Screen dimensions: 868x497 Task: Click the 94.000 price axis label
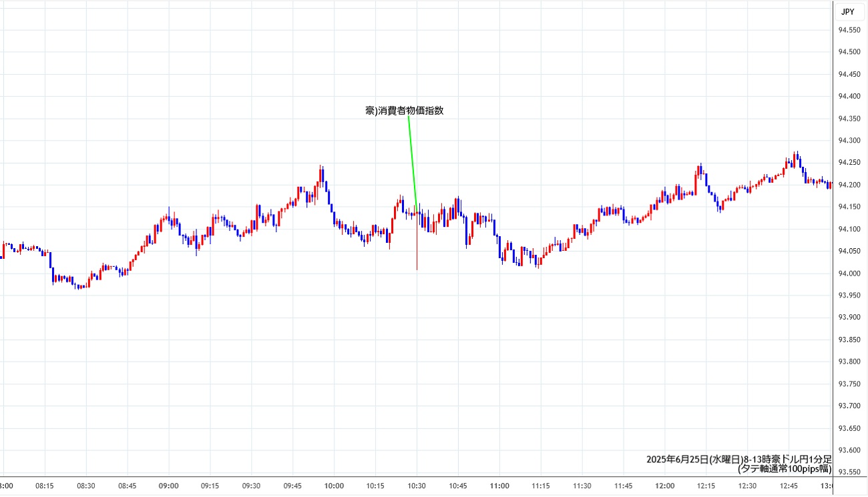pos(849,274)
